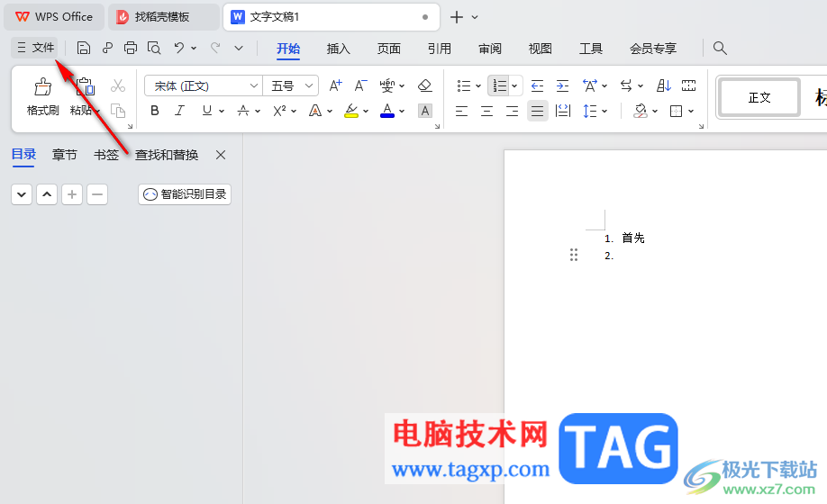Switch to the 开始 ribbon tab

click(x=288, y=49)
